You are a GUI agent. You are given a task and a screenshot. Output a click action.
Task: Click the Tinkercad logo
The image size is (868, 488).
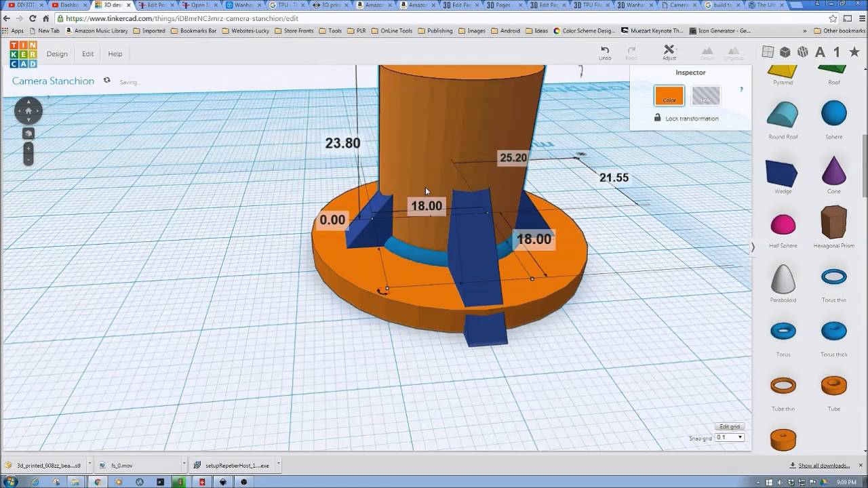[24, 54]
